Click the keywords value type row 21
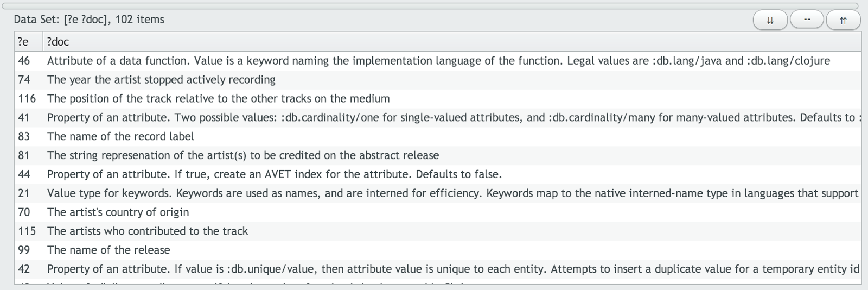Viewport: 868px width, 290px height. click(438, 193)
